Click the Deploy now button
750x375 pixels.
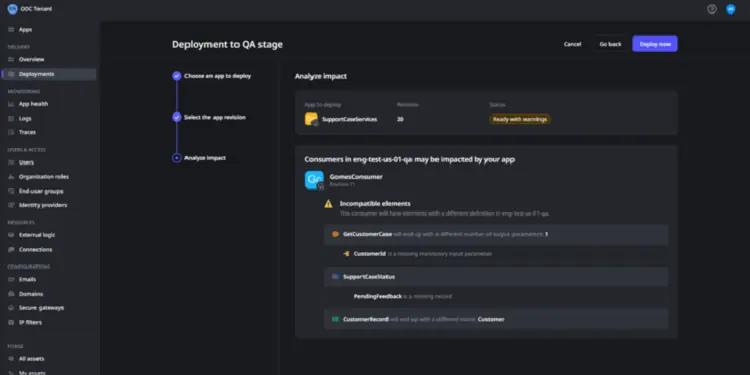(x=655, y=44)
